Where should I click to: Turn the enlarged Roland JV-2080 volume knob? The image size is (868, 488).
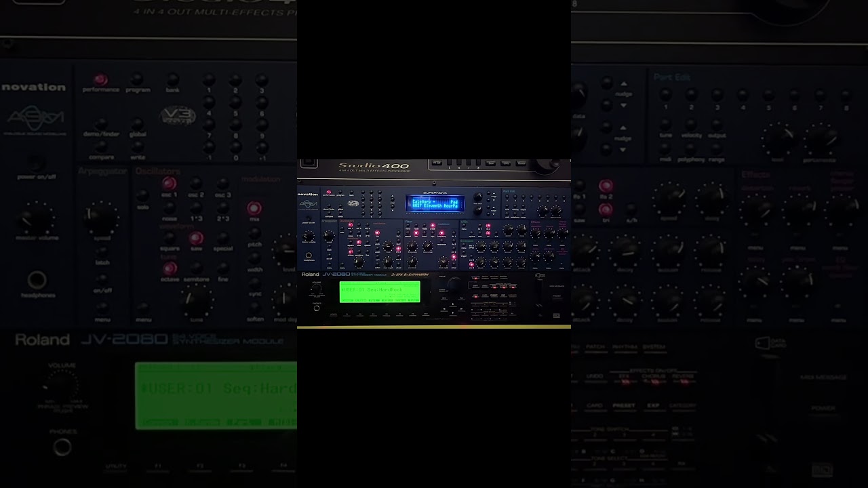(61, 386)
